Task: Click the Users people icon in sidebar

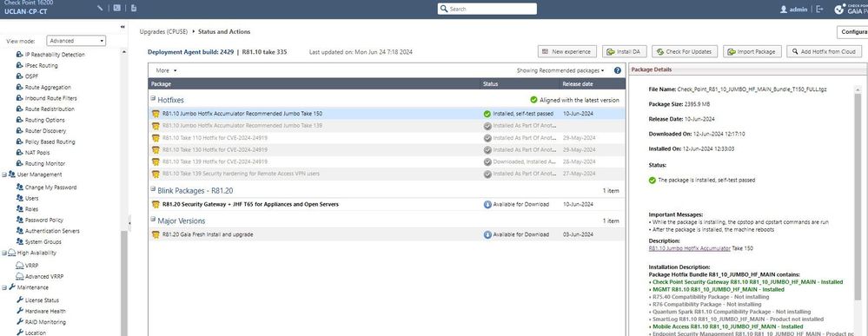Action: 20,198
